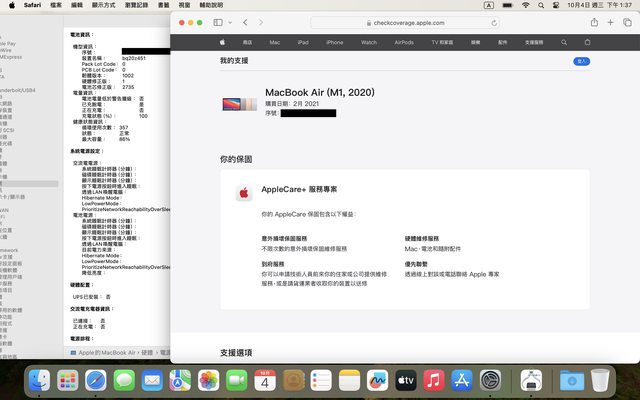The image size is (640, 400).
Task: Open Calendar from the Dock
Action: pos(265,380)
